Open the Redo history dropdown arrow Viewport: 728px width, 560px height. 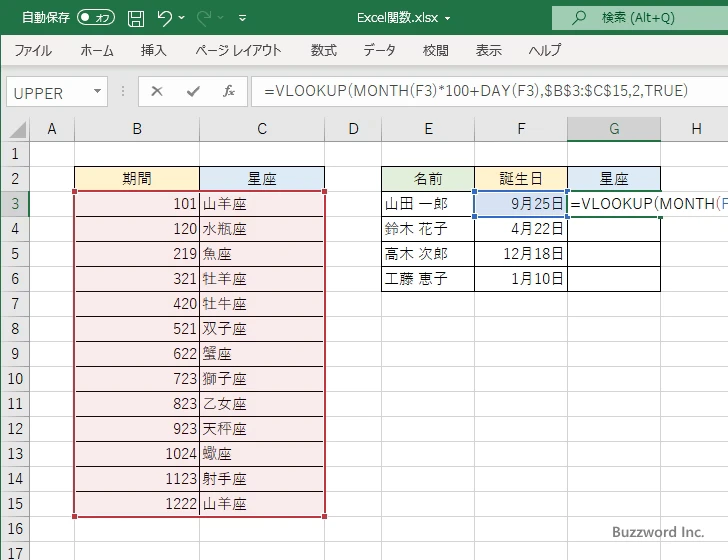(221, 18)
